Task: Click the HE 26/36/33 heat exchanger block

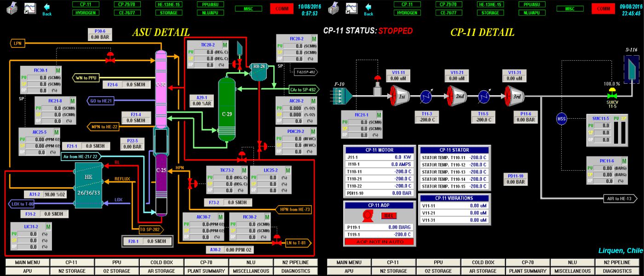Action: [88, 185]
